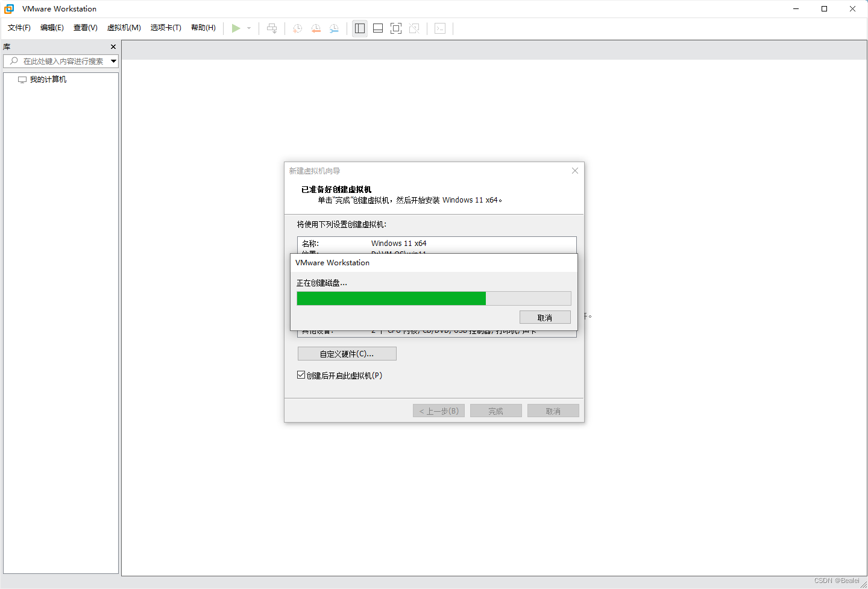Open the 虚拟机(M) menu
The image size is (868, 589).
click(x=124, y=28)
